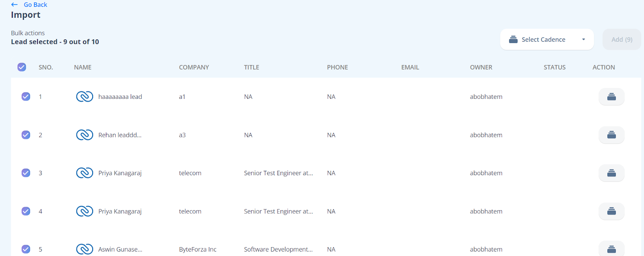
Task: Click the cadence action icon for Rehan lead
Action: click(x=611, y=135)
